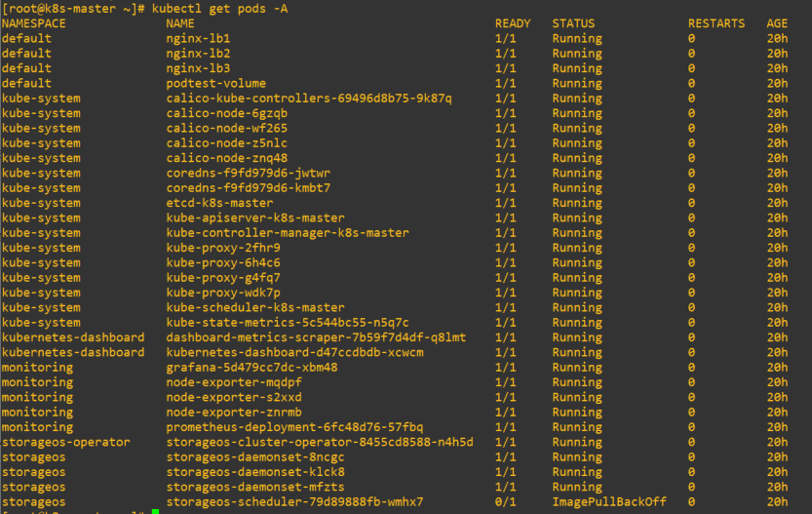This screenshot has width=812, height=514.
Task: Click the podtest-volume pod name
Action: pos(215,83)
